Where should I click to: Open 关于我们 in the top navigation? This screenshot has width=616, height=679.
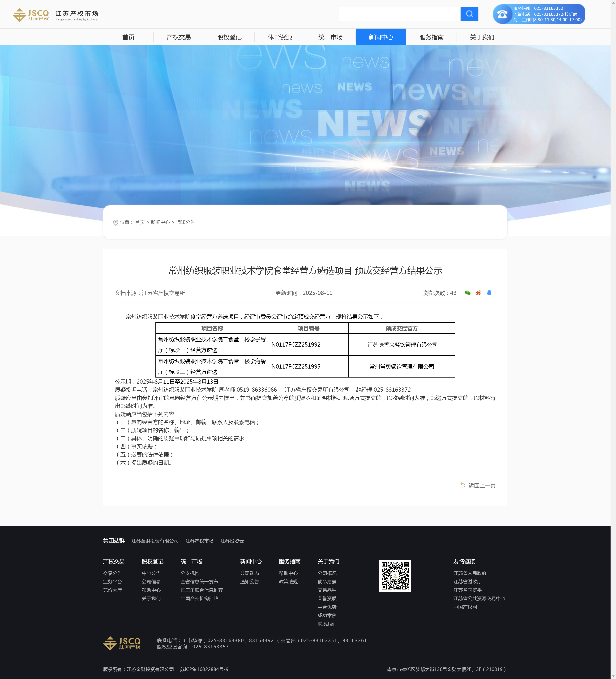click(x=482, y=37)
